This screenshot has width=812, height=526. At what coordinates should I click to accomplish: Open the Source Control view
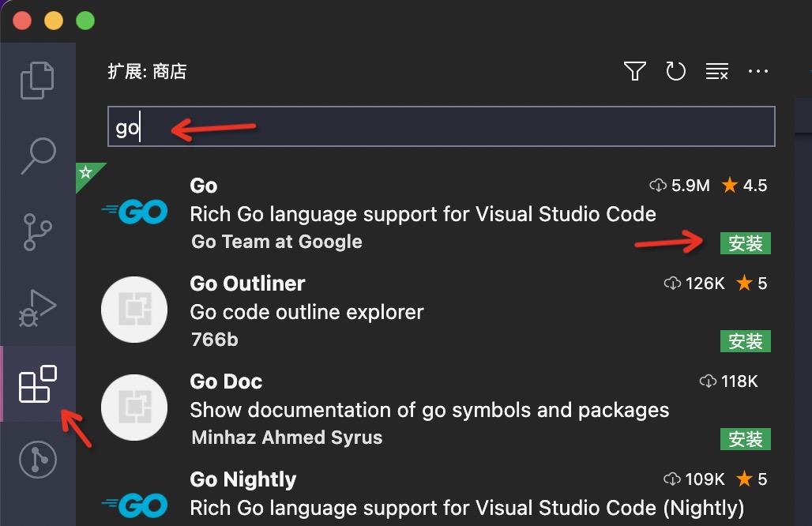[37, 231]
